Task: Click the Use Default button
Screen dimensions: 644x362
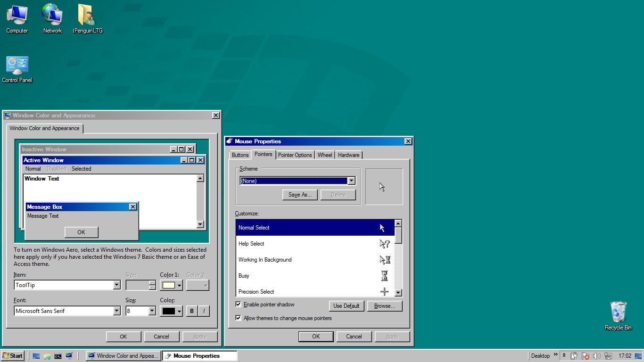Action: pyautogui.click(x=347, y=306)
